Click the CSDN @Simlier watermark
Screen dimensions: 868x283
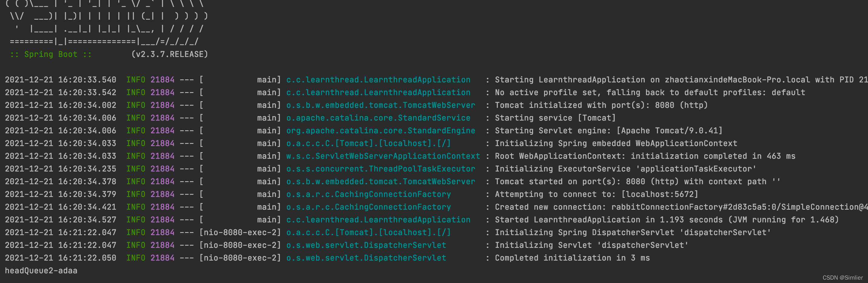click(x=843, y=278)
